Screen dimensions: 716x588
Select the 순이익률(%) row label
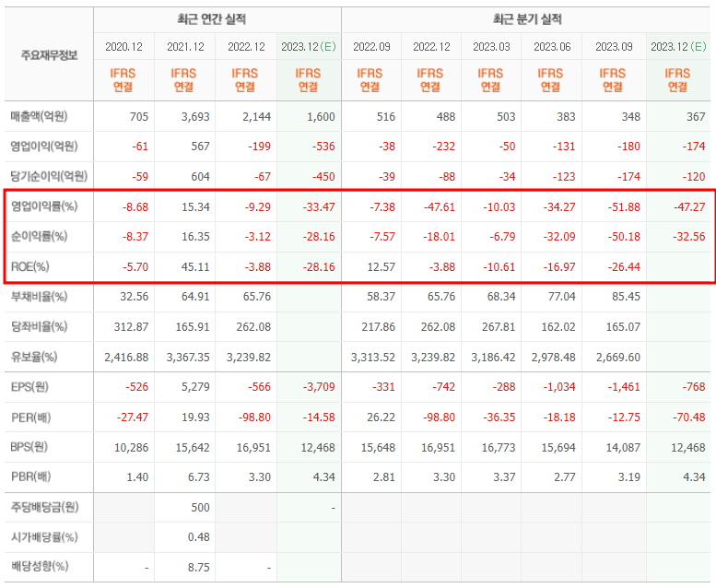[x=40, y=236]
